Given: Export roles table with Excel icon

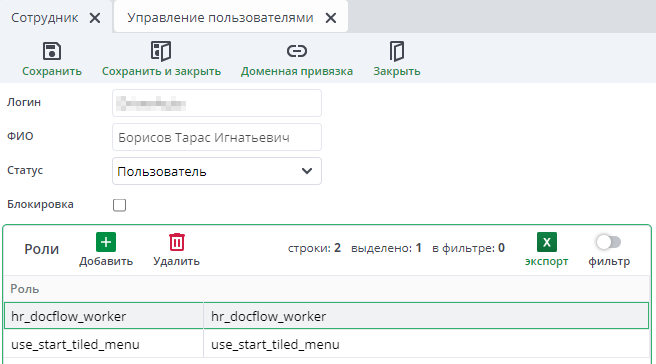Looking at the screenshot, I should click(x=546, y=242).
